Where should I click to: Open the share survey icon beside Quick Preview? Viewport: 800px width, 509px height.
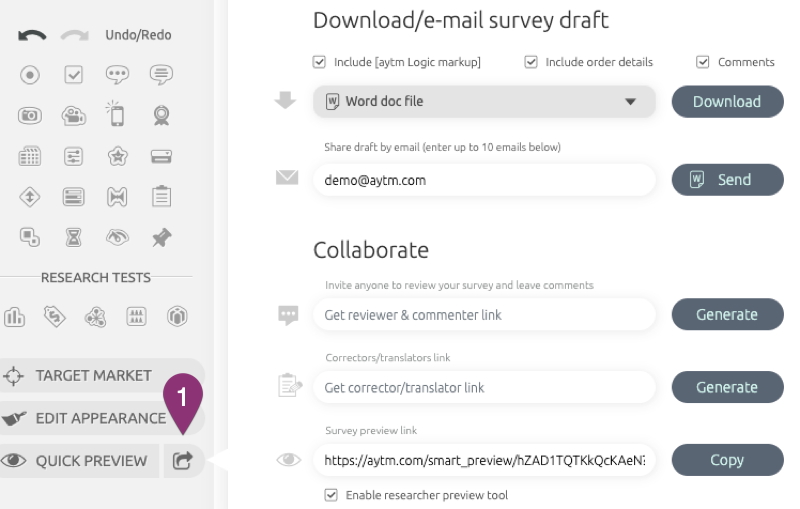[183, 461]
